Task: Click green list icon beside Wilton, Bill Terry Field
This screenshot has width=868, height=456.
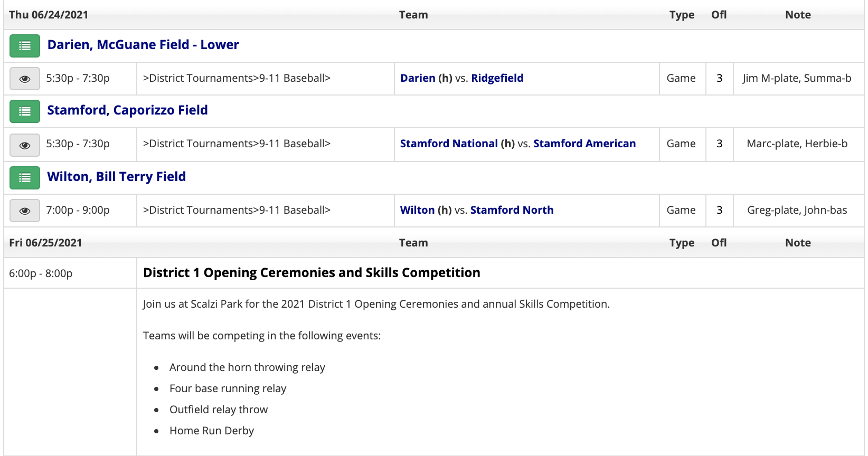Action: (x=25, y=178)
